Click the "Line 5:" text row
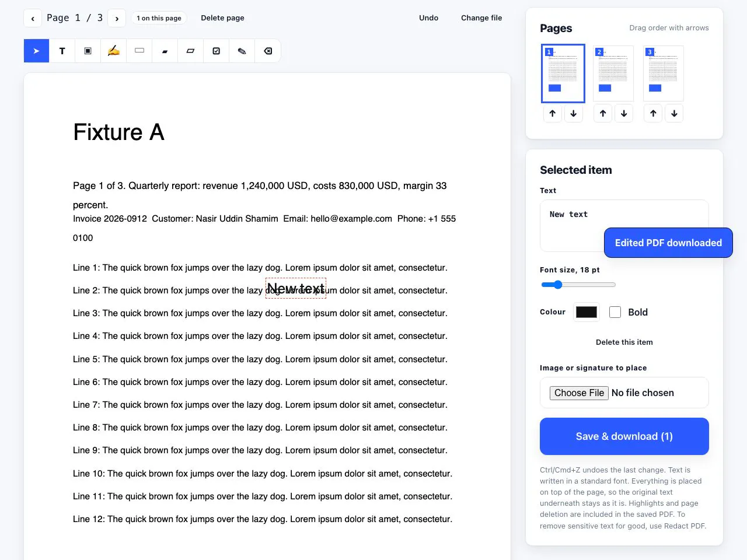 [x=260, y=359]
